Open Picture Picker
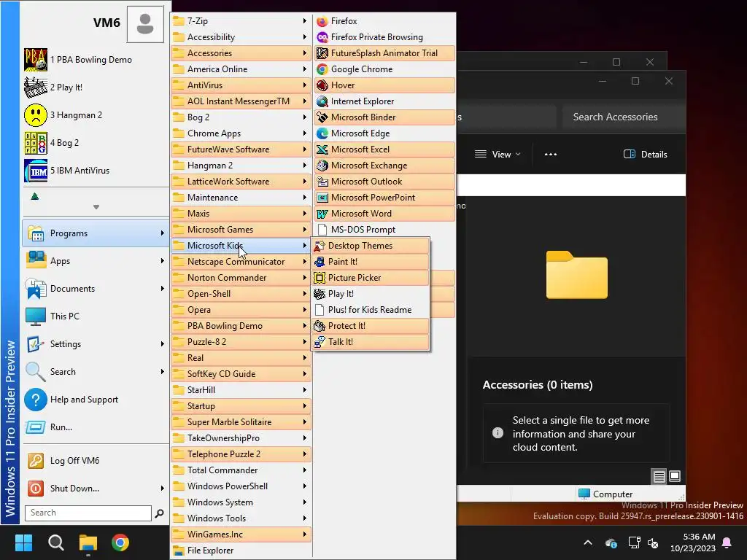This screenshot has height=560, width=747. pyautogui.click(x=370, y=278)
